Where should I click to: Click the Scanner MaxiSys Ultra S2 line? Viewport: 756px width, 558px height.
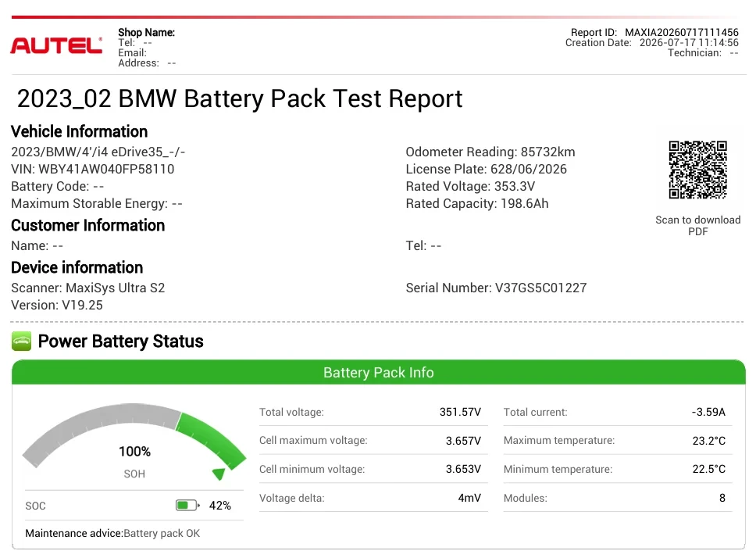(x=87, y=288)
